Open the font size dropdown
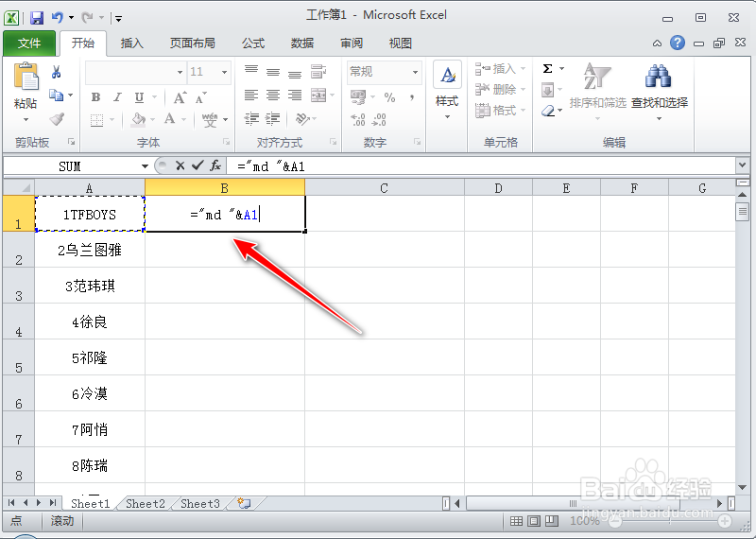 225,72
